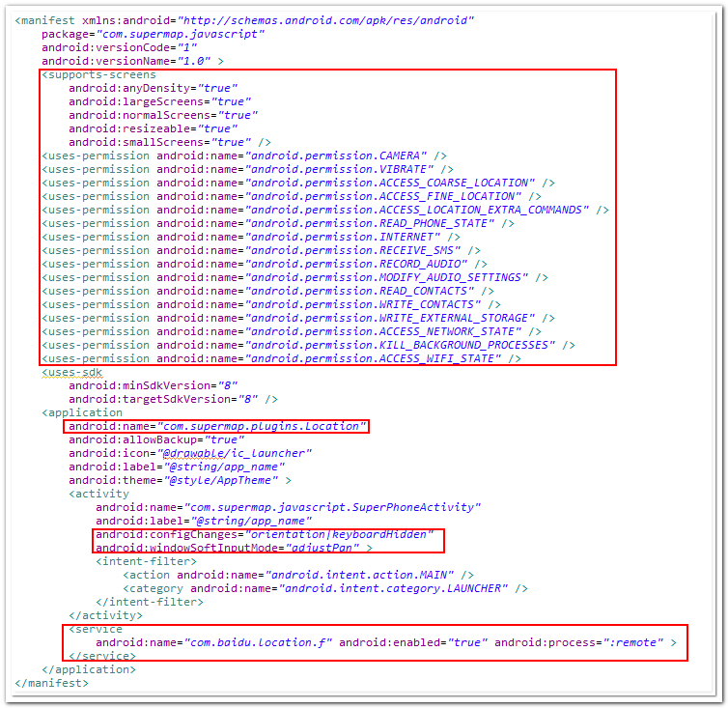
Task: Click the SuperPhoneActivity activity name
Action: 334,507
